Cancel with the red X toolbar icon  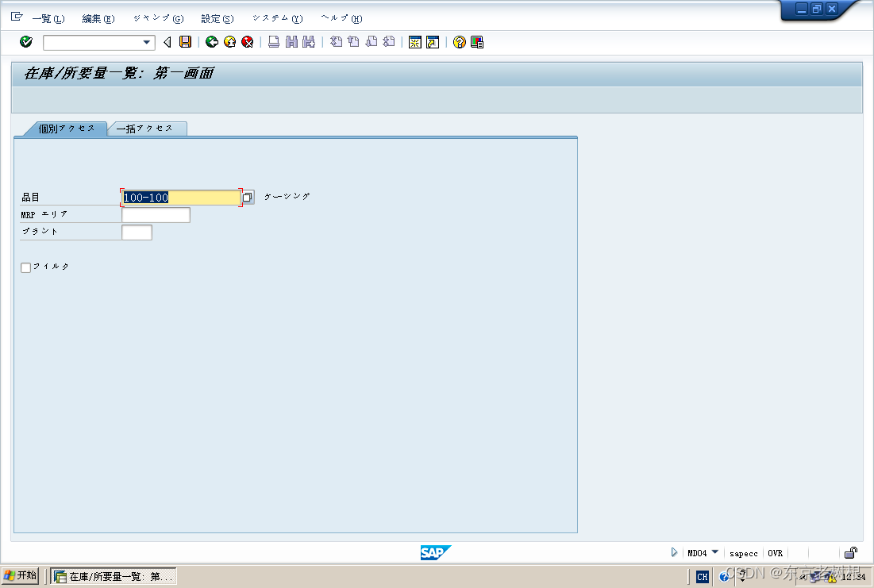pyautogui.click(x=247, y=42)
